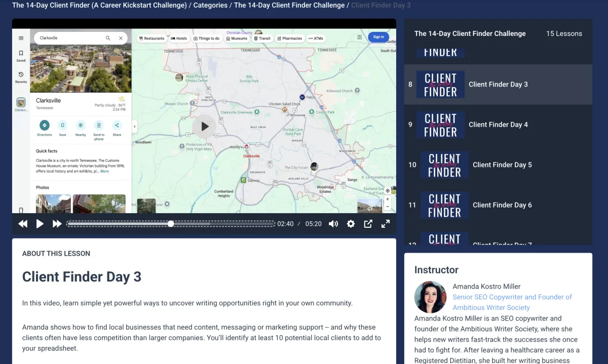608x364 pixels.
Task: Click the map zoom in plus button
Action: tap(388, 199)
